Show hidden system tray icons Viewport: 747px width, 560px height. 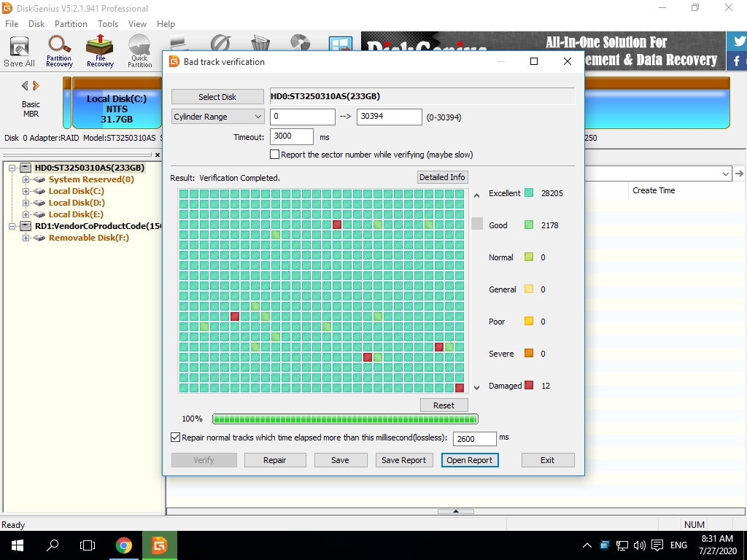coord(587,545)
